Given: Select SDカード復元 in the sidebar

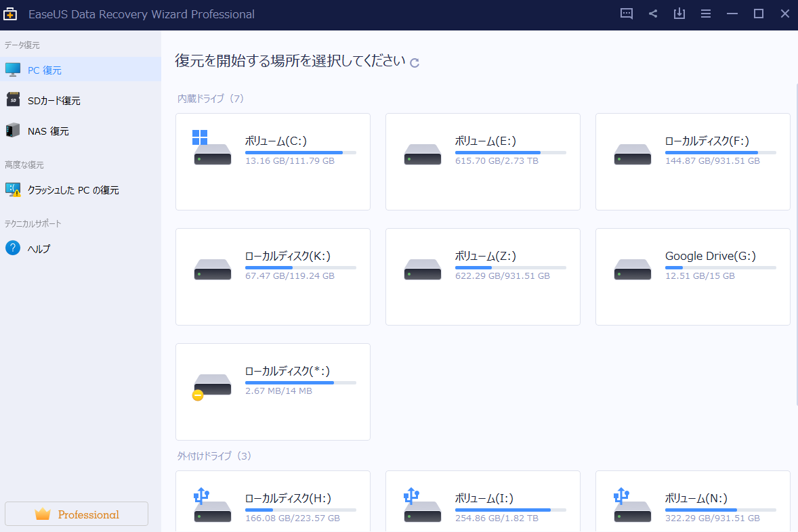Looking at the screenshot, I should pyautogui.click(x=81, y=100).
